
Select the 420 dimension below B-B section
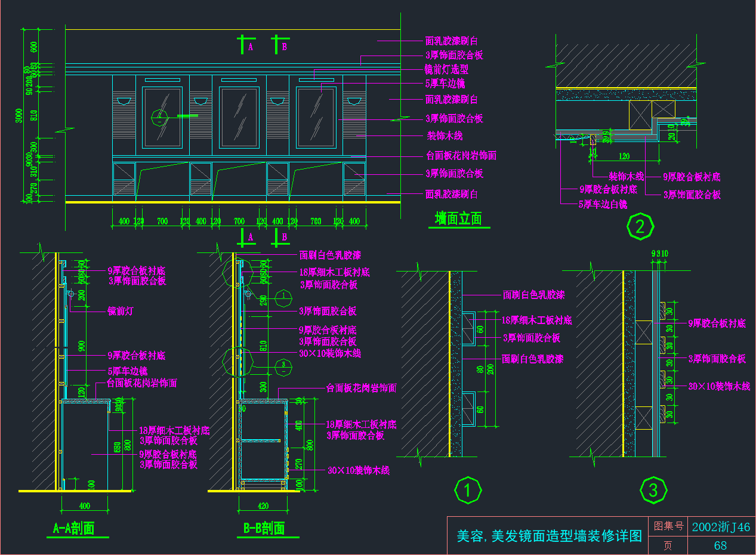(x=263, y=506)
